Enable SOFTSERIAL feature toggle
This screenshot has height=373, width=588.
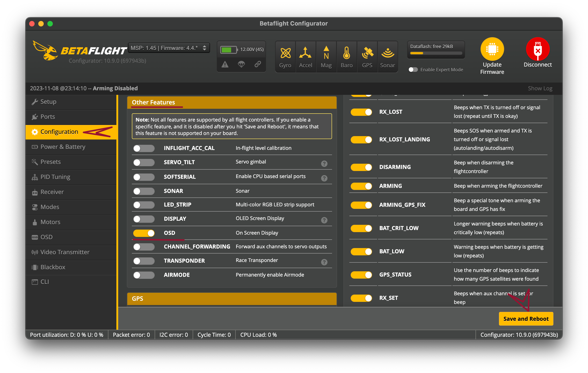tap(144, 177)
